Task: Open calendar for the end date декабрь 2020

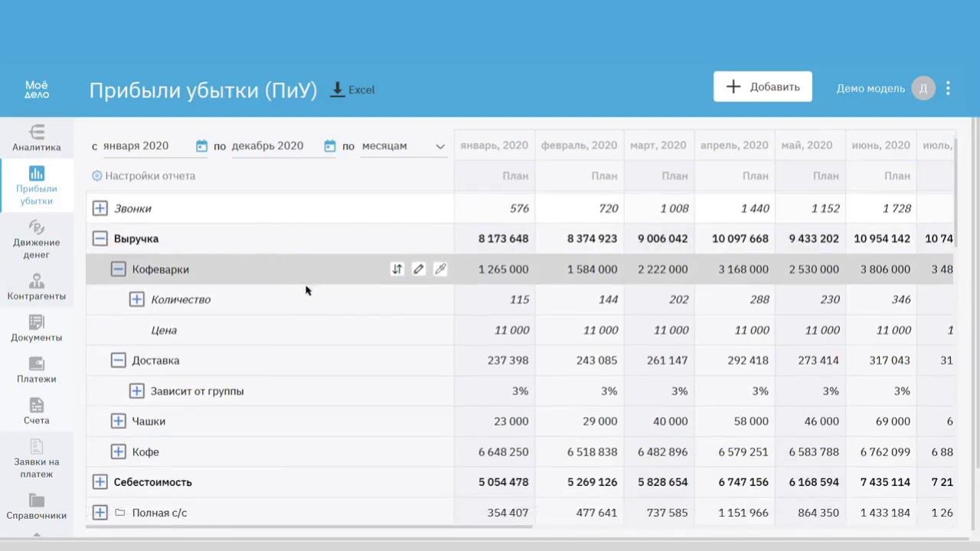Action: click(330, 145)
